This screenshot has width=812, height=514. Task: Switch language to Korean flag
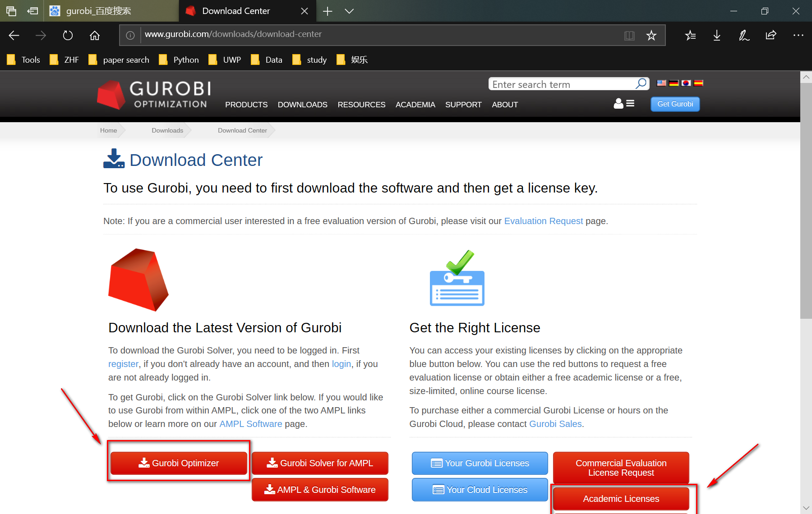[686, 83]
